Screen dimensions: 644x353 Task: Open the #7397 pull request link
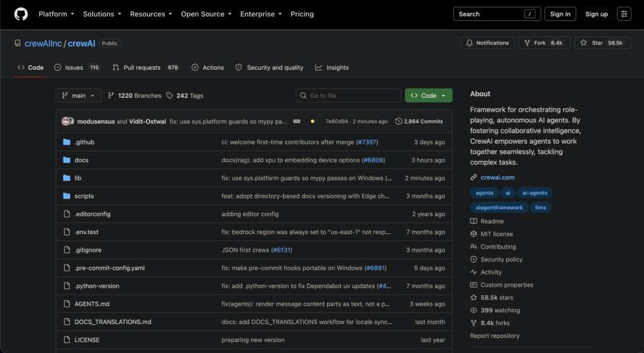(x=367, y=142)
